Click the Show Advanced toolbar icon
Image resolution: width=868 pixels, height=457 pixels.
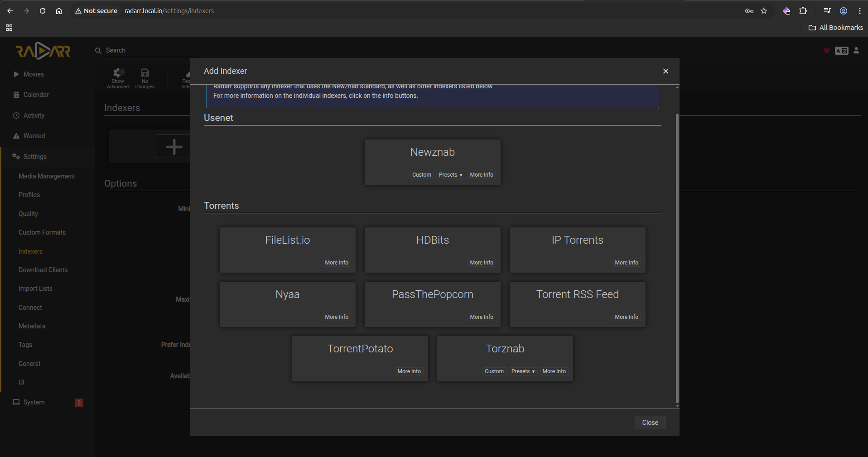click(x=118, y=78)
